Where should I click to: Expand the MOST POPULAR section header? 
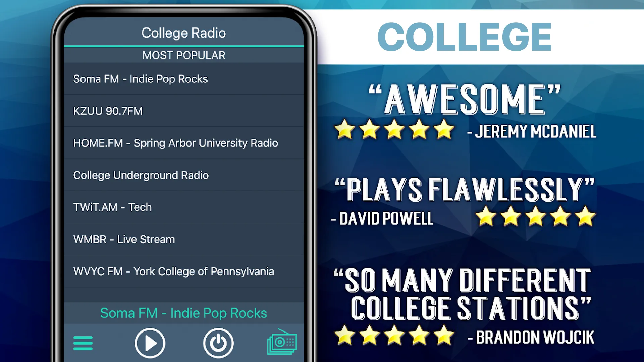[183, 55]
